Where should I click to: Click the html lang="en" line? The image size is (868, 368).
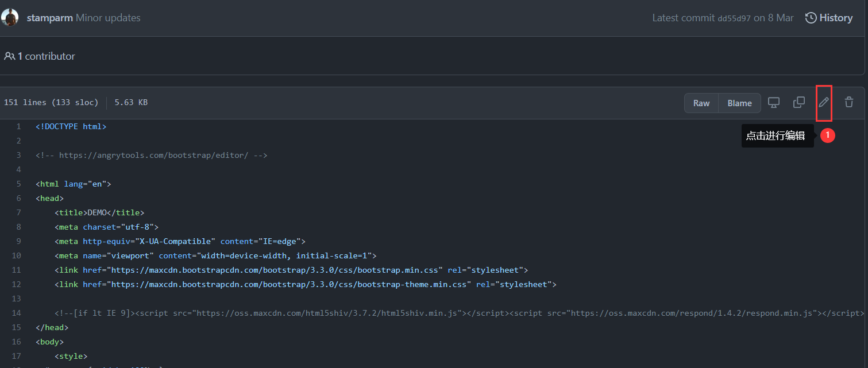[74, 184]
